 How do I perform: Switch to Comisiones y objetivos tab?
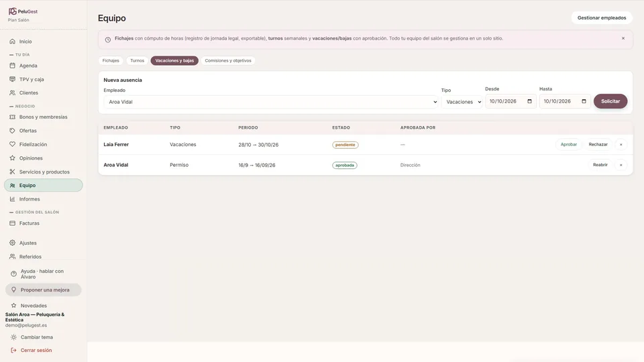[x=228, y=61]
